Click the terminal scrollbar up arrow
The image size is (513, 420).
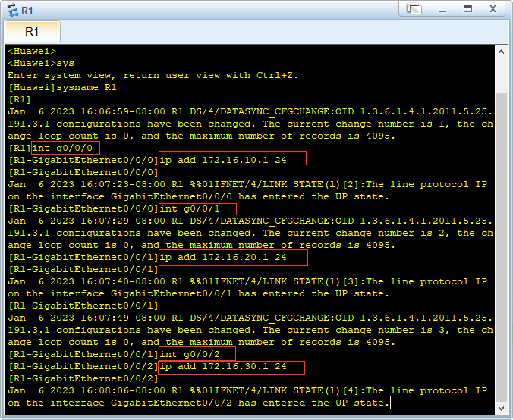[501, 52]
